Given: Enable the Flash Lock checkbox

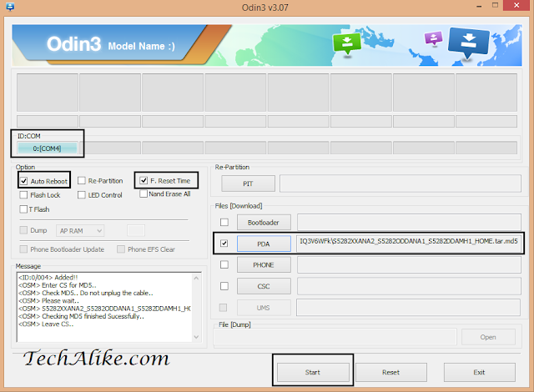Looking at the screenshot, I should [x=23, y=194].
